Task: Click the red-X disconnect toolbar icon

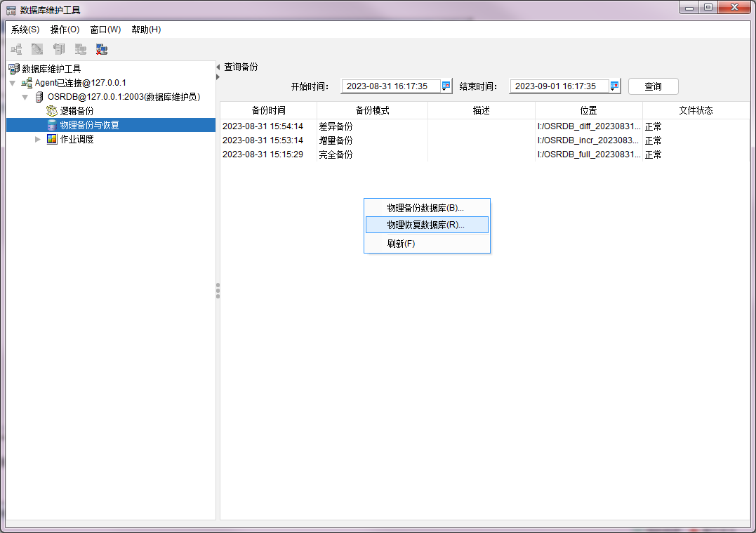Action: click(x=102, y=49)
